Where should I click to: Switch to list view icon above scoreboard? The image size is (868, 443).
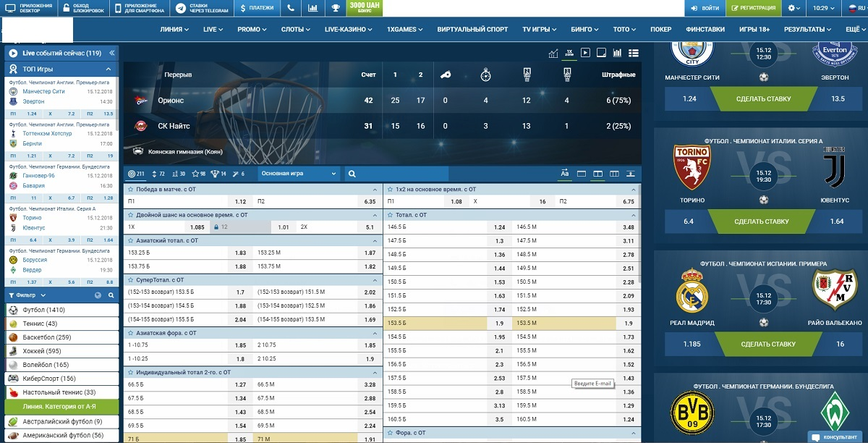pyautogui.click(x=634, y=53)
